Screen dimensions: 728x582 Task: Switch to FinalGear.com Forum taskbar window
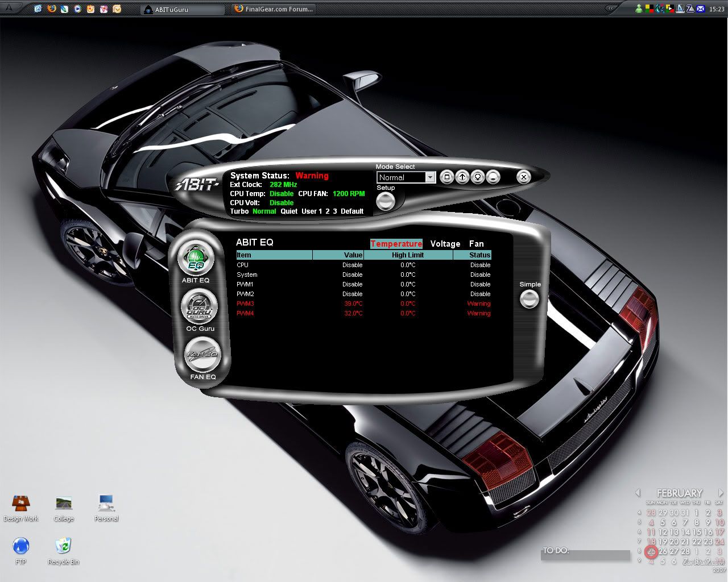click(274, 9)
